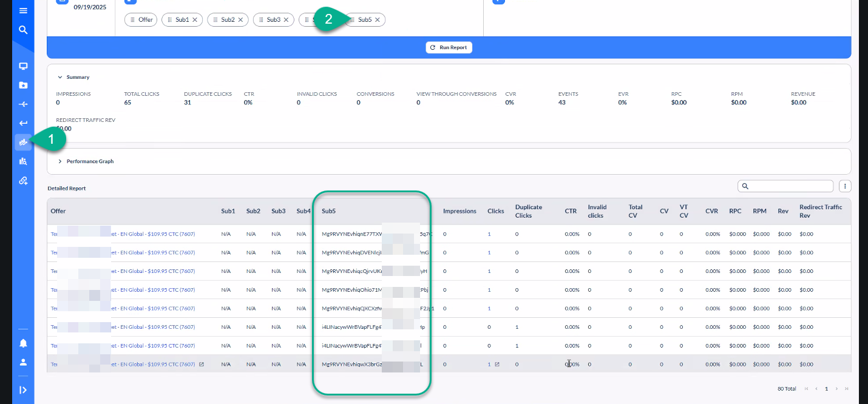Expand the Performance Graph section
This screenshot has height=404, width=868.
60,161
